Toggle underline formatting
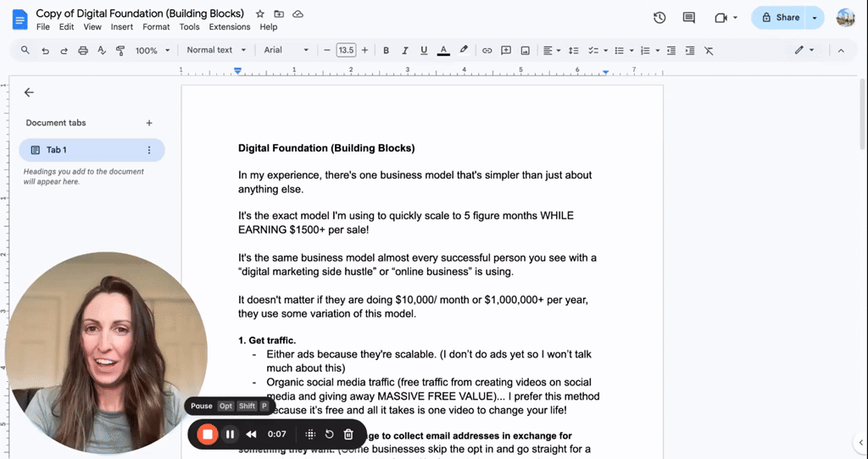The height and width of the screenshot is (459, 868). coord(424,50)
